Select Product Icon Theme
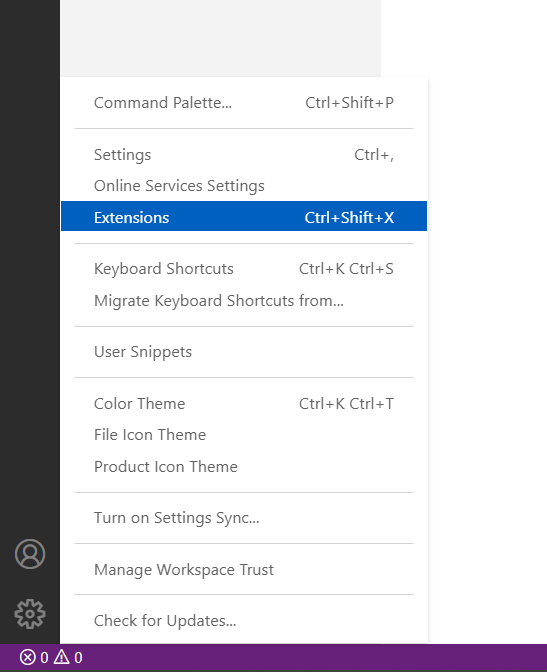The image size is (547, 672). pyautogui.click(x=244, y=467)
